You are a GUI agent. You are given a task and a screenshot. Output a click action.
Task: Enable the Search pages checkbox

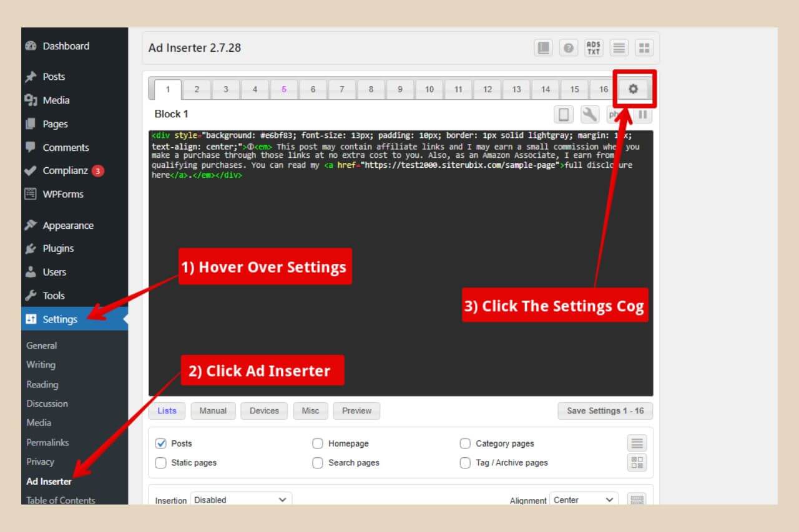(318, 463)
